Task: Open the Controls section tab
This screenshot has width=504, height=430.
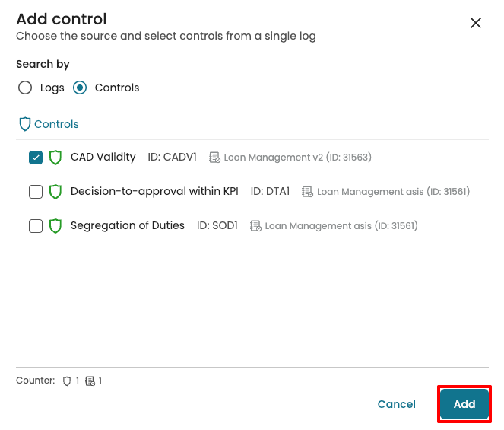Action: (x=56, y=124)
